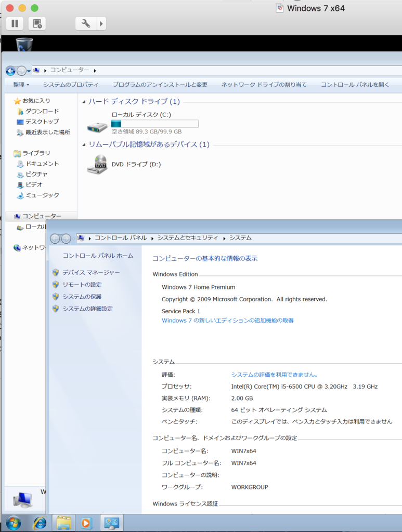
Task: Open Windows Explorer from taskbar
Action: 63,523
